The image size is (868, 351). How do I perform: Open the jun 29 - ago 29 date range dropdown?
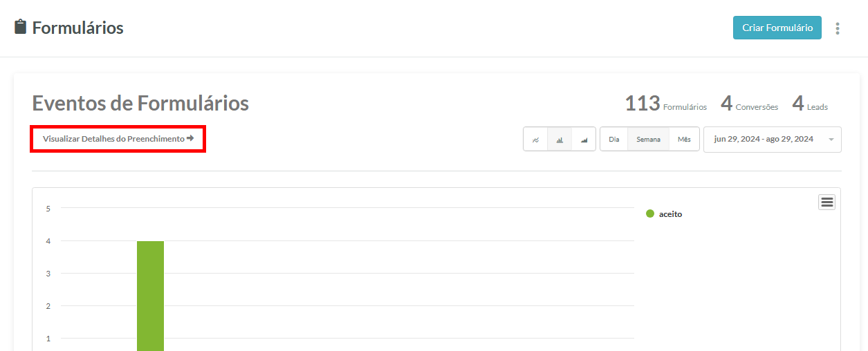[x=773, y=139]
